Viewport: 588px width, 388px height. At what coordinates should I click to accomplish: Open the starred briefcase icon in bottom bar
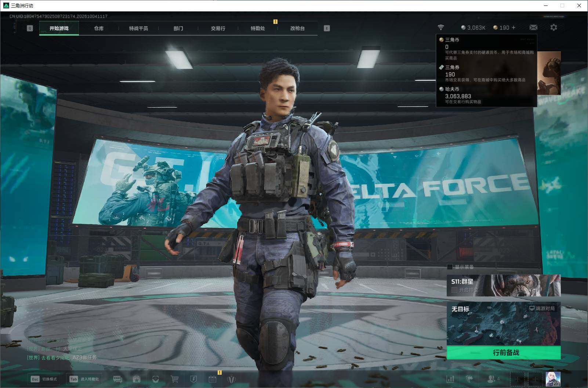137,379
